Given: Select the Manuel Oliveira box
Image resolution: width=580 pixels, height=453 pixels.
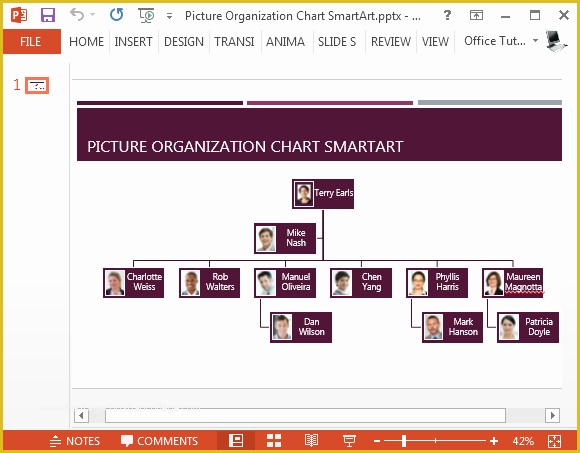Looking at the screenshot, I should pos(285,283).
